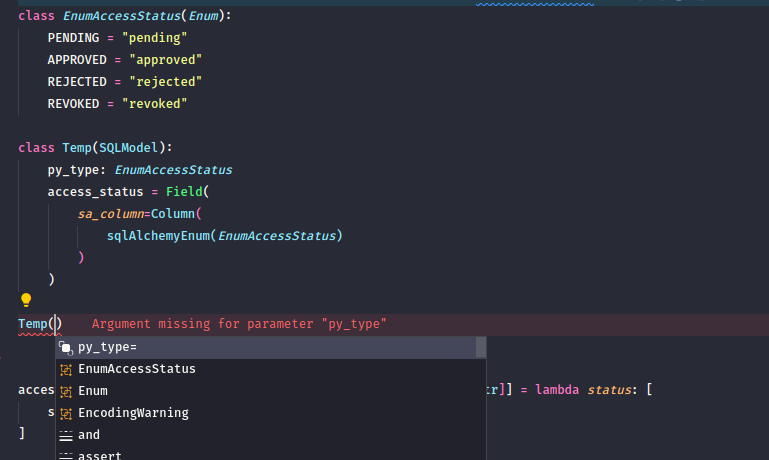Click the yellow lightbulb quick-fix icon
This screenshot has height=460, width=769.
coord(26,300)
